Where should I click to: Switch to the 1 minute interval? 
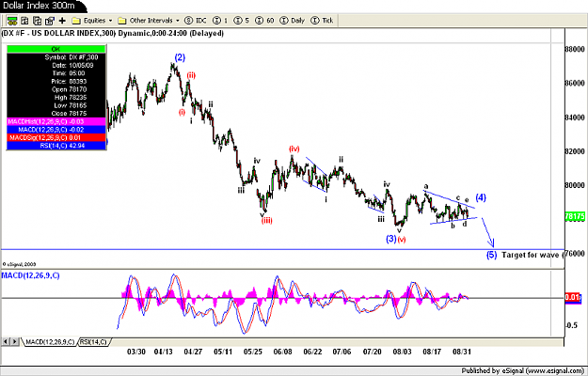click(220, 21)
